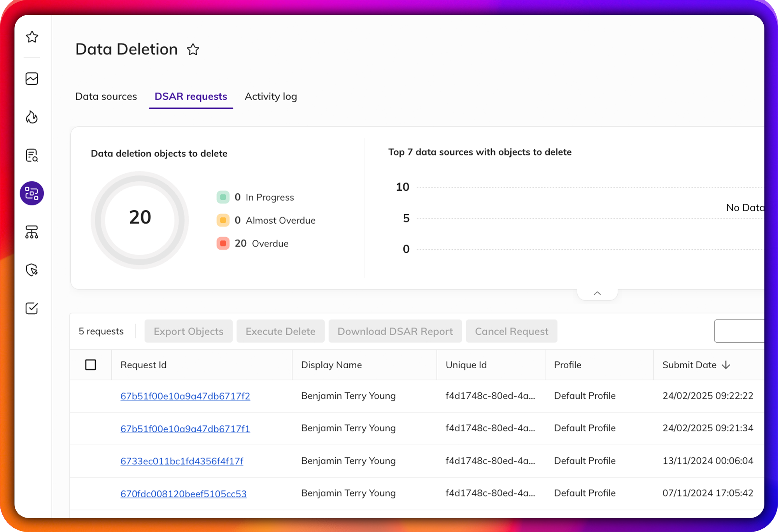Collapse the summary panel with chevron
778x532 pixels.
(598, 293)
